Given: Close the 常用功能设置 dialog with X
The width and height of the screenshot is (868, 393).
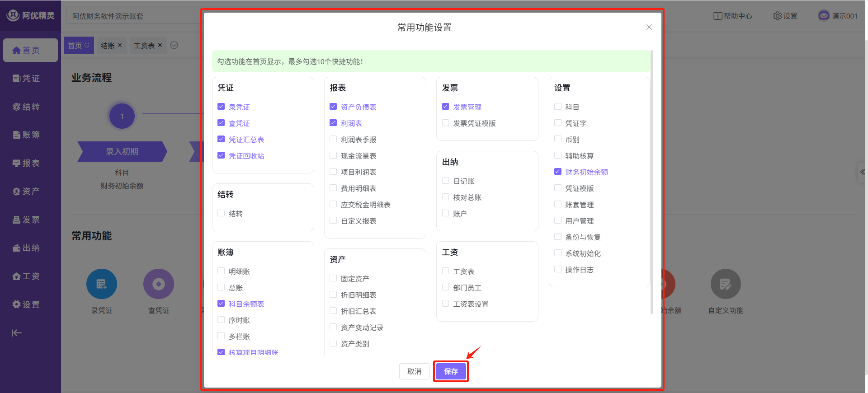Looking at the screenshot, I should point(649,27).
